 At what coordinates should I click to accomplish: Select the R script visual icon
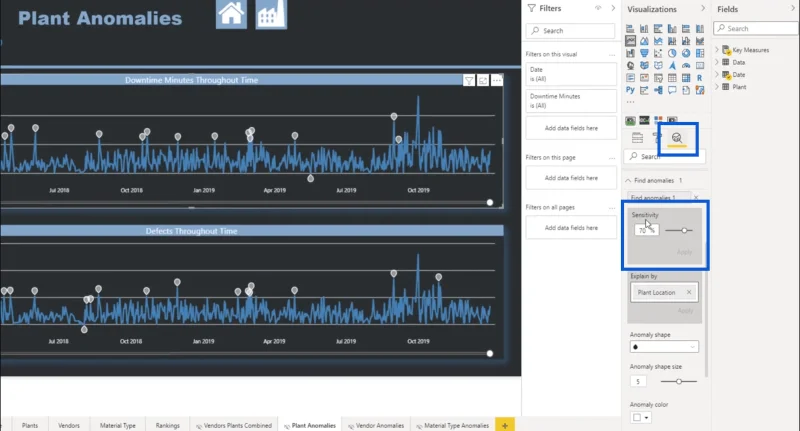coord(699,78)
